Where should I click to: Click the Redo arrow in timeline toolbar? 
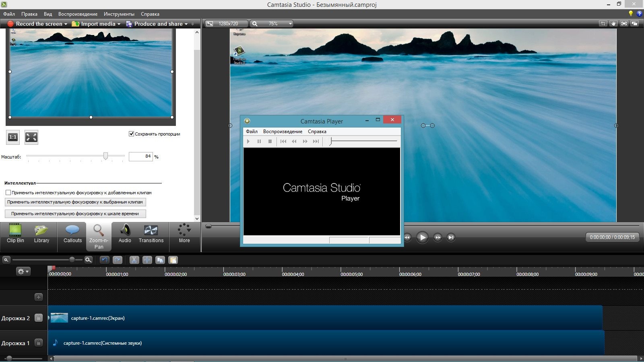(x=118, y=260)
